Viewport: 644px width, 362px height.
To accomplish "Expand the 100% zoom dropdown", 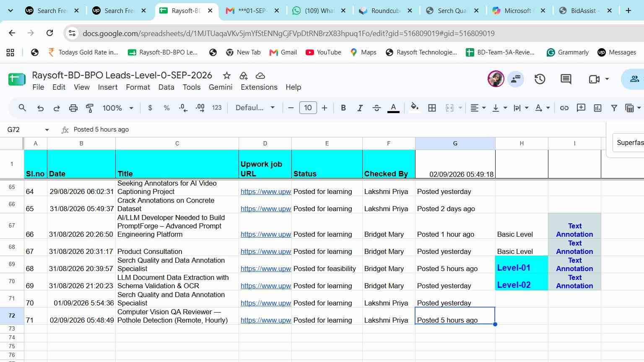I will (x=118, y=108).
